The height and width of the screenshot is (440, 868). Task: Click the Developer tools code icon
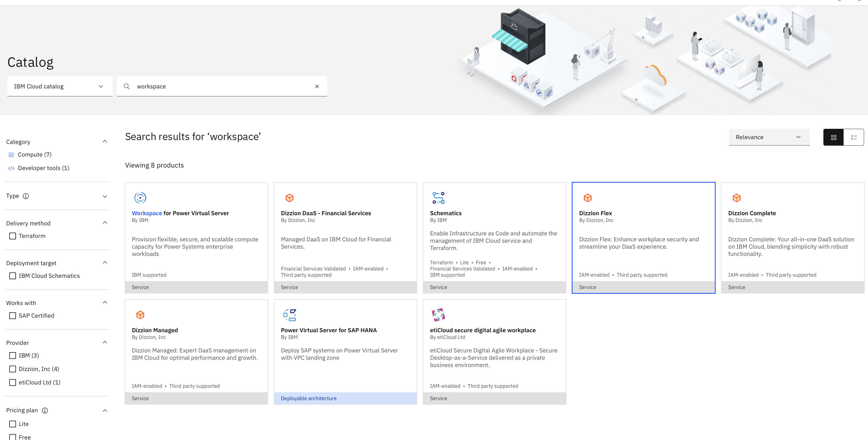coord(11,168)
